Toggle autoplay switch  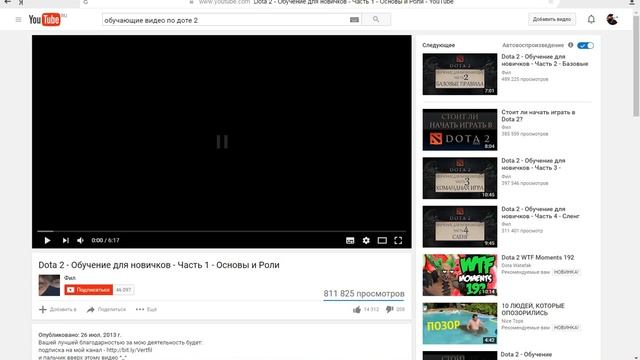coord(585,45)
